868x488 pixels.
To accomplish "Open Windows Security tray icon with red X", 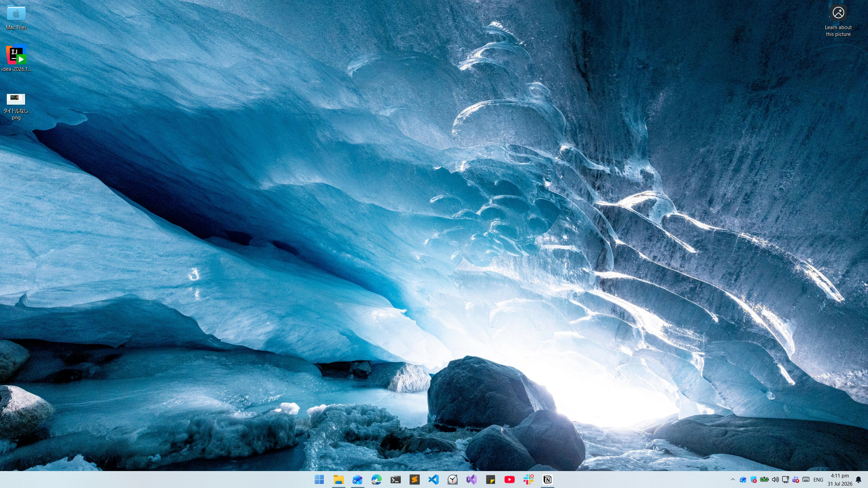I will tap(753, 480).
